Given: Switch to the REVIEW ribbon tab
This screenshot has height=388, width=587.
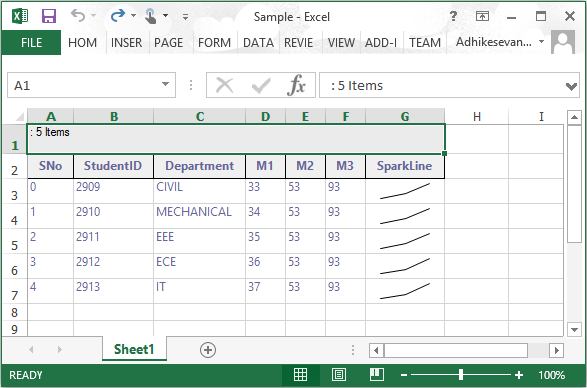Looking at the screenshot, I should [x=298, y=43].
